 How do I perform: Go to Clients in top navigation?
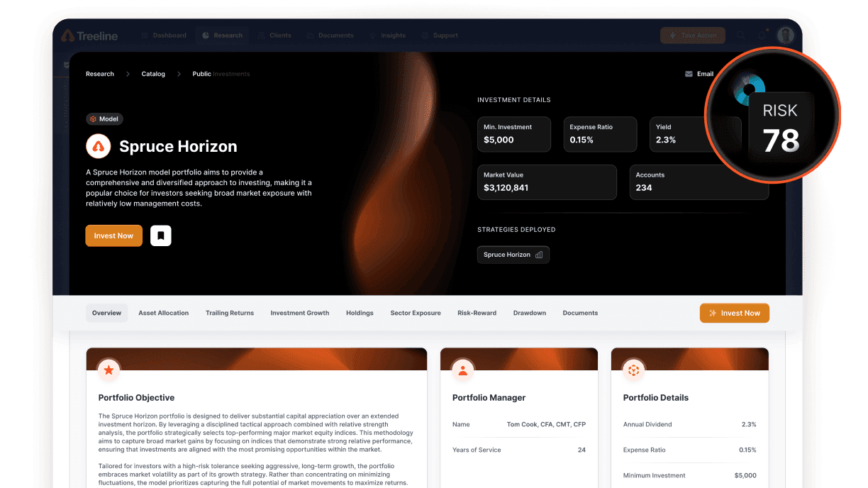coord(275,35)
